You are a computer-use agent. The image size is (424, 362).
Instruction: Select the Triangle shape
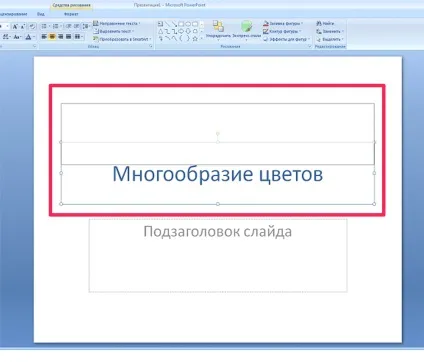pos(160,31)
